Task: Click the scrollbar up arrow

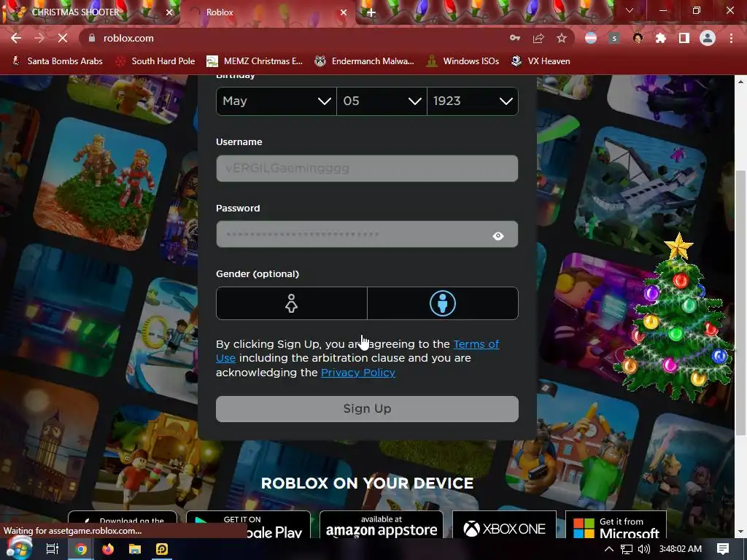Action: pos(740,82)
